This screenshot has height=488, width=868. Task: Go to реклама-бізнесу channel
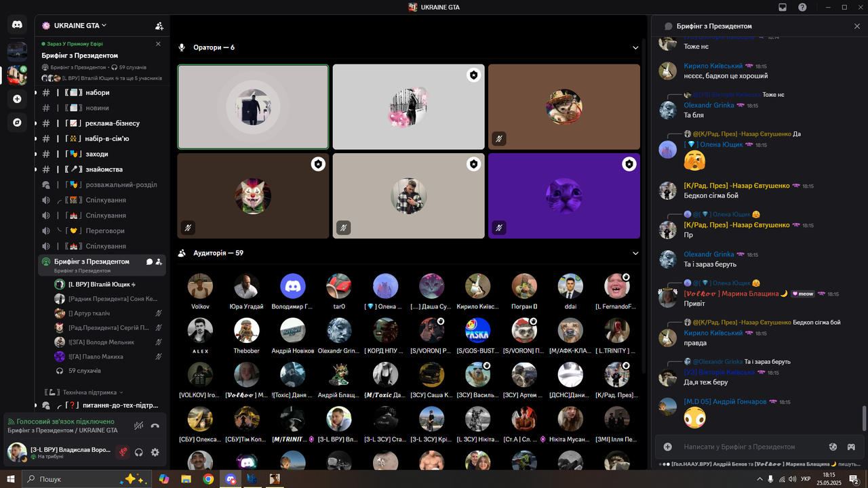coord(102,123)
